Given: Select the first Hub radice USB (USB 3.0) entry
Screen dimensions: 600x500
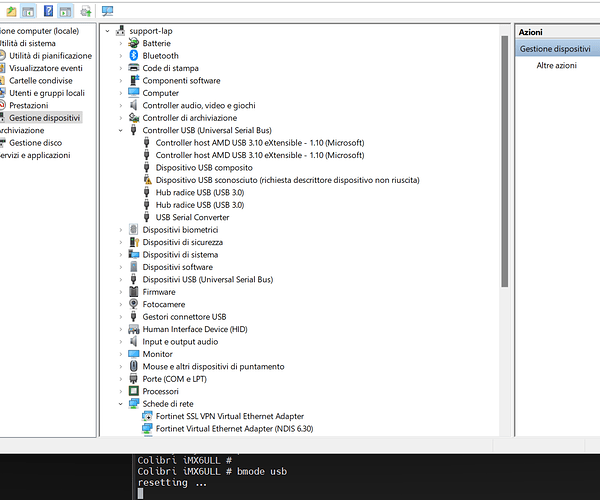Looking at the screenshot, I should coord(199,192).
